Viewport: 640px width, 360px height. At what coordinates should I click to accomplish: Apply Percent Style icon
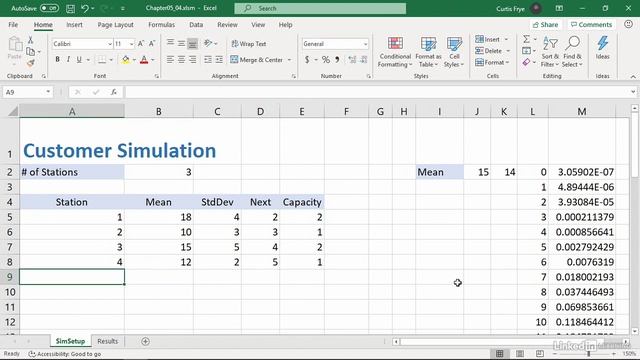click(x=325, y=60)
